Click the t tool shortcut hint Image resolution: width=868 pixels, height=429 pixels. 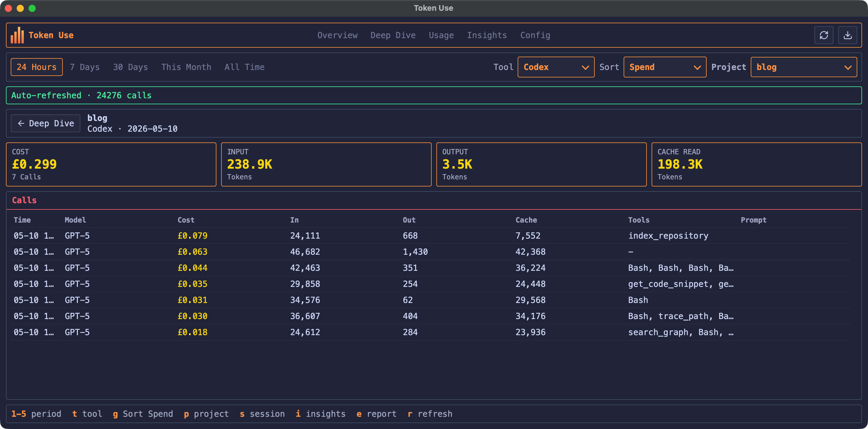tap(87, 414)
